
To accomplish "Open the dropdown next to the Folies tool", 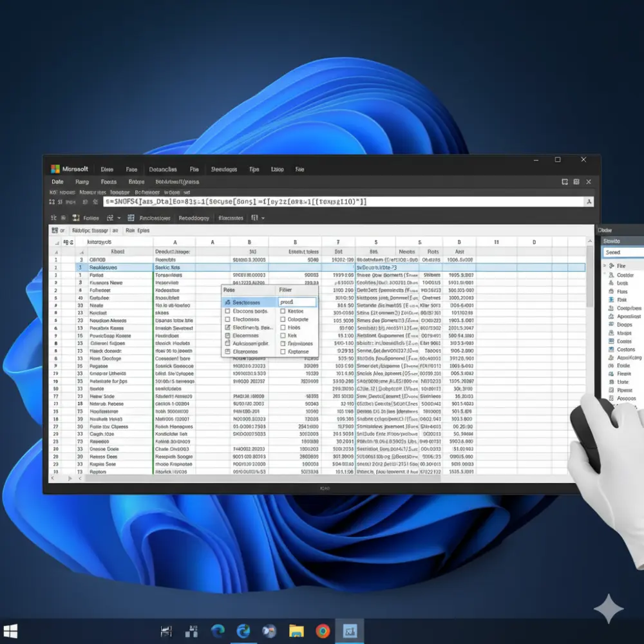I will tap(118, 217).
